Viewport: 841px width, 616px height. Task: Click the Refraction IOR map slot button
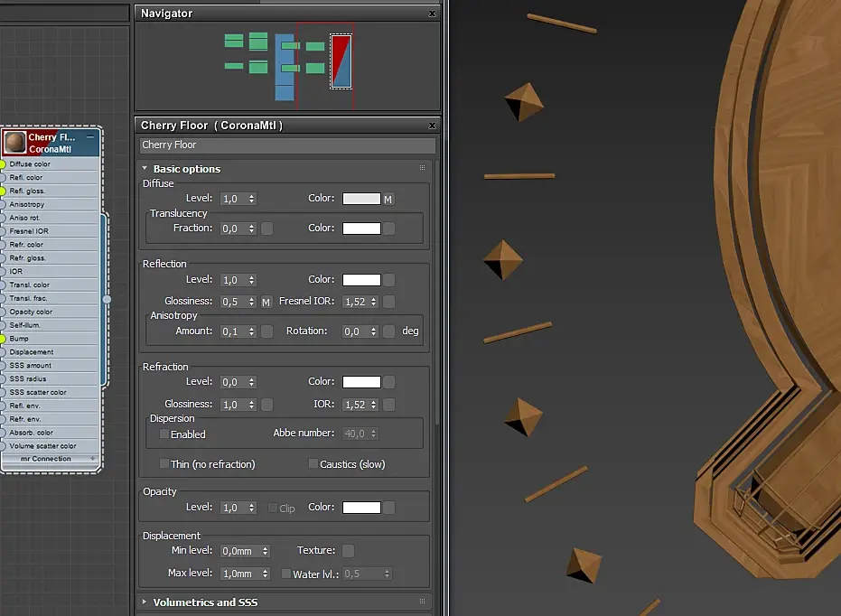(388, 405)
